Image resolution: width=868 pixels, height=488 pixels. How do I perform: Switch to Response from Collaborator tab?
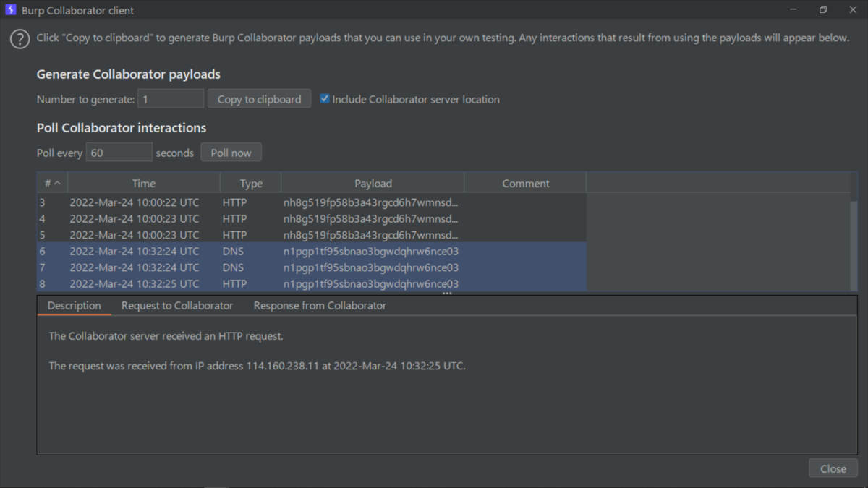point(320,306)
